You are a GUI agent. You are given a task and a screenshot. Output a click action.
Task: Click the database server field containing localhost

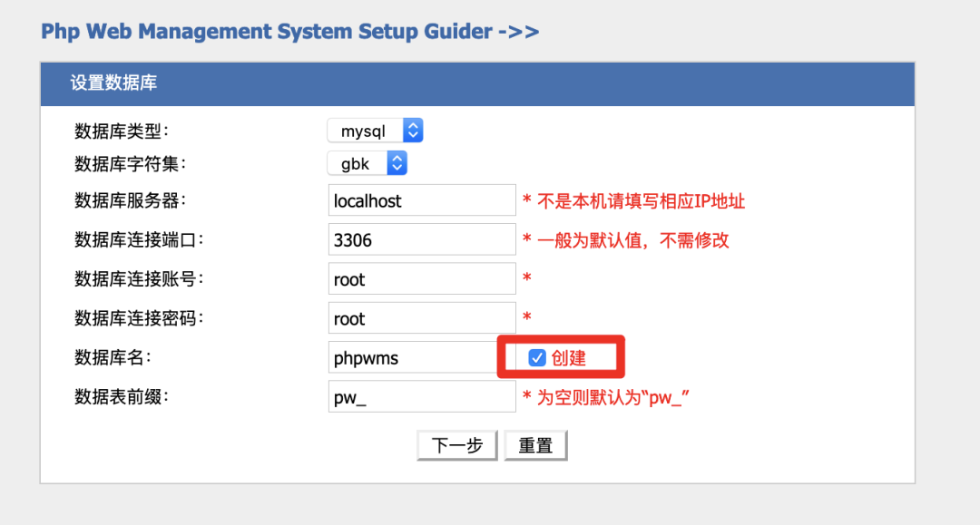coord(422,200)
